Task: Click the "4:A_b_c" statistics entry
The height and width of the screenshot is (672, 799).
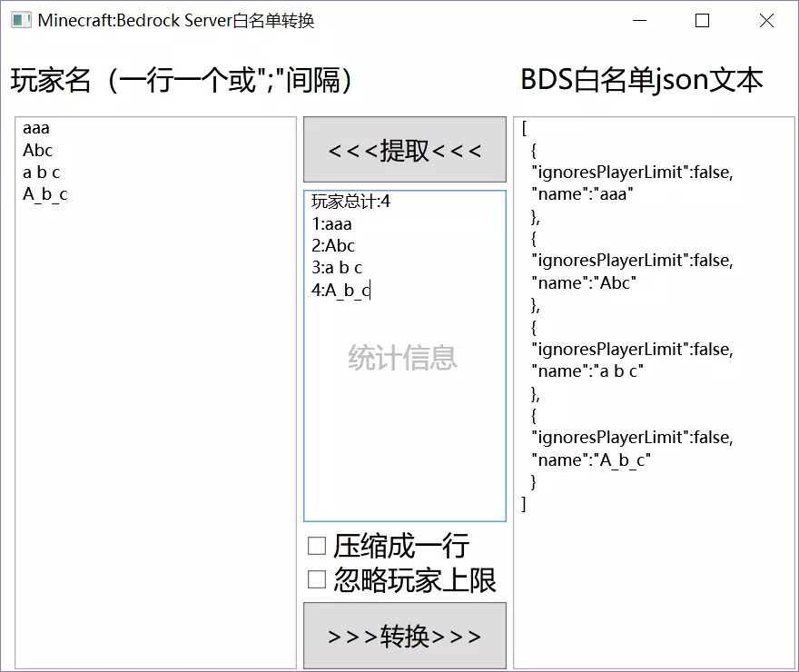Action: [x=340, y=290]
